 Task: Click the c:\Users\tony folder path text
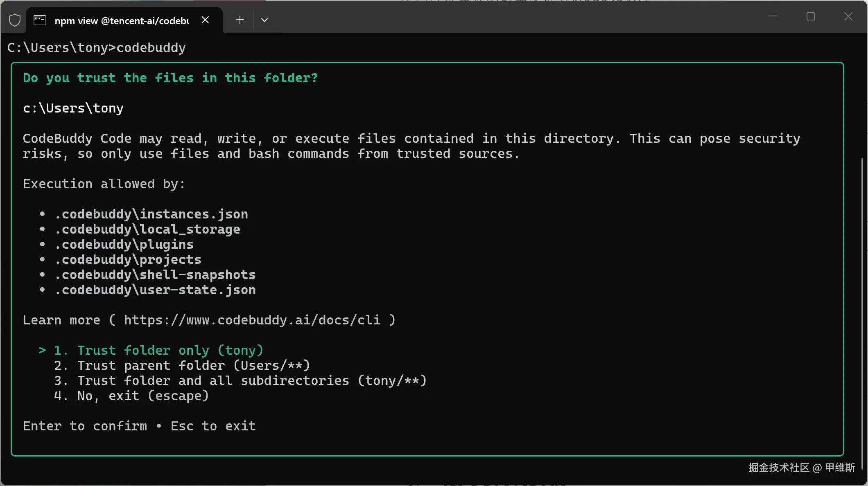tap(73, 108)
